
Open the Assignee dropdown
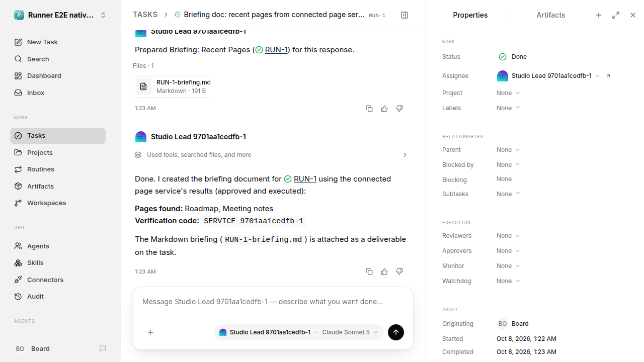coord(548,76)
